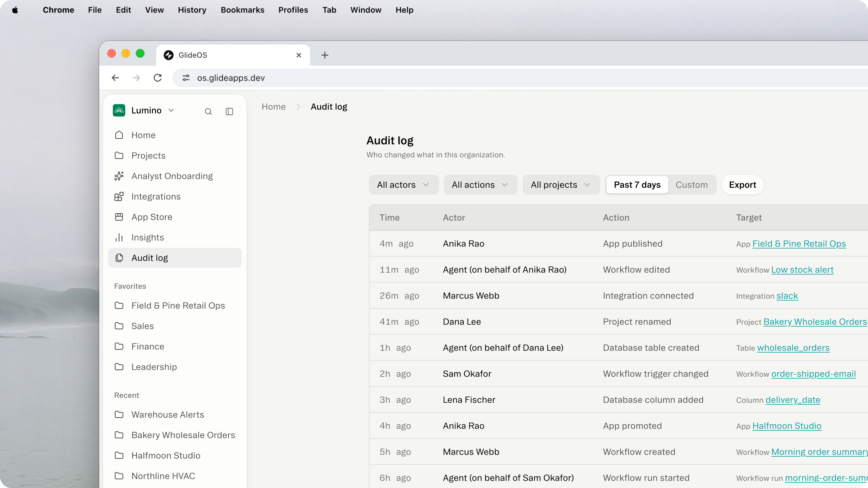Open a new tab with the plus icon

(325, 55)
